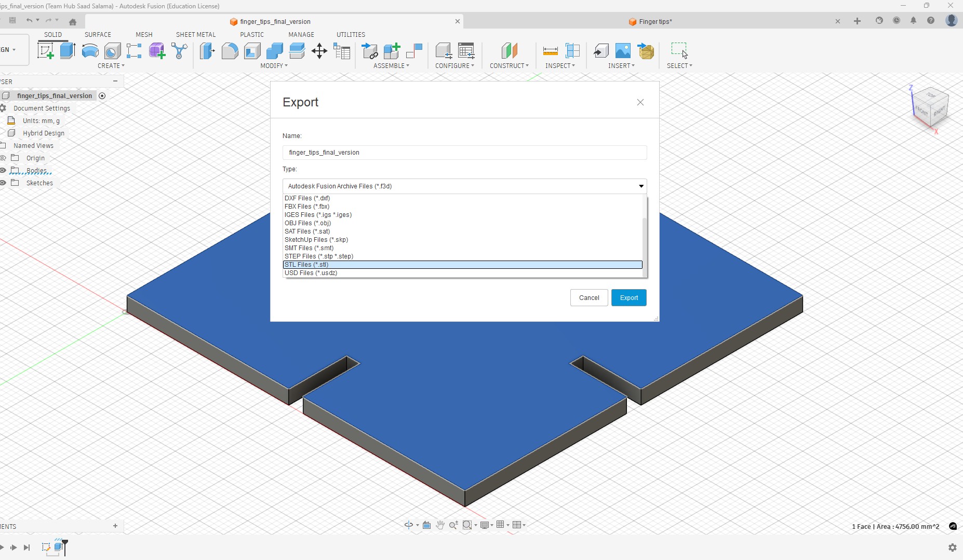Switch to the SURFACE tab
The width and height of the screenshot is (963, 560).
[x=98, y=35]
